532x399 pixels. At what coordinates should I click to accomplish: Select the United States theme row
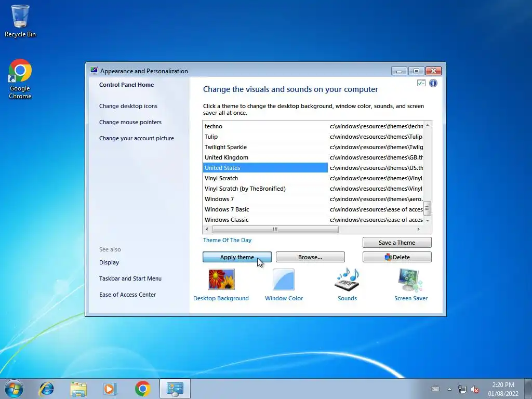point(265,168)
